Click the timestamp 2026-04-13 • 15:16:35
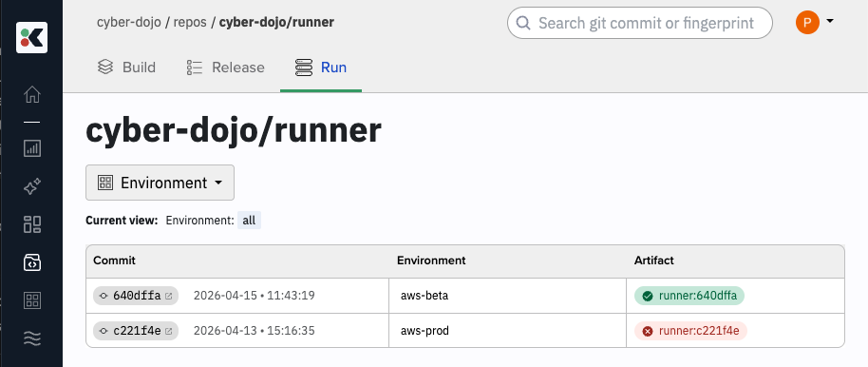 (x=255, y=332)
